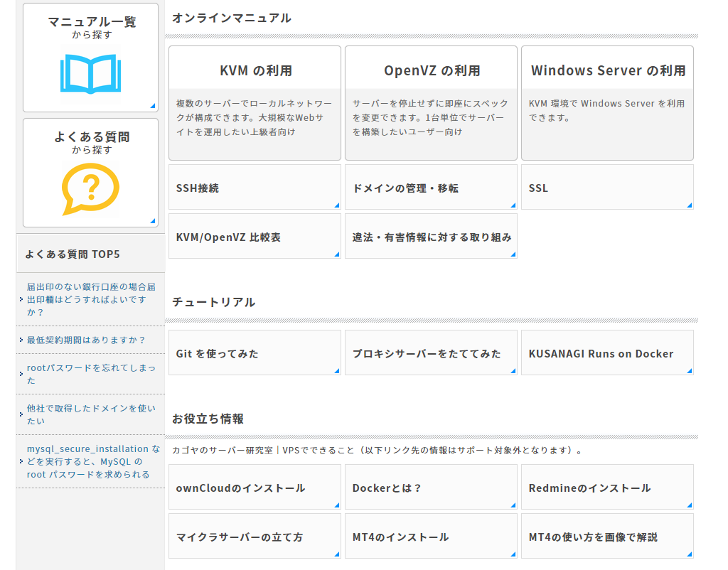
Task: Read the Dockerとは？ article
Action: (x=431, y=488)
